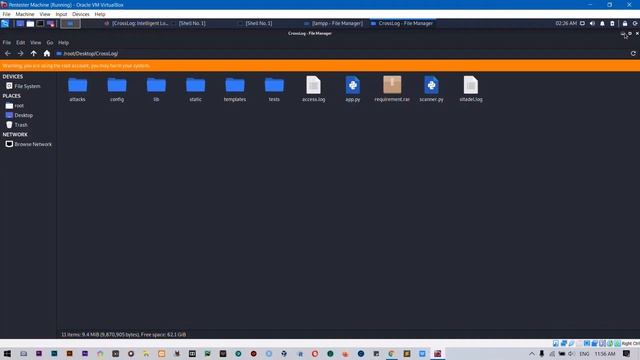Open notifications bell in Kali panel
Viewport: 640px width, 360px height.
coord(602,24)
